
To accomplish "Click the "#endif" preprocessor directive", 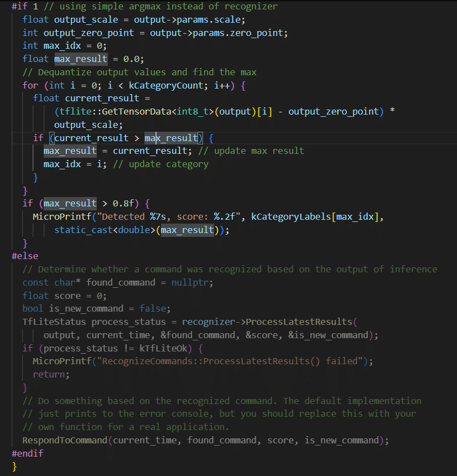I will click(27, 453).
